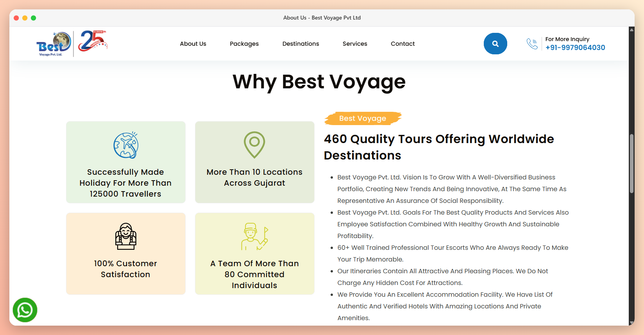
Task: Click the phone inquiry icon
Action: [532, 44]
